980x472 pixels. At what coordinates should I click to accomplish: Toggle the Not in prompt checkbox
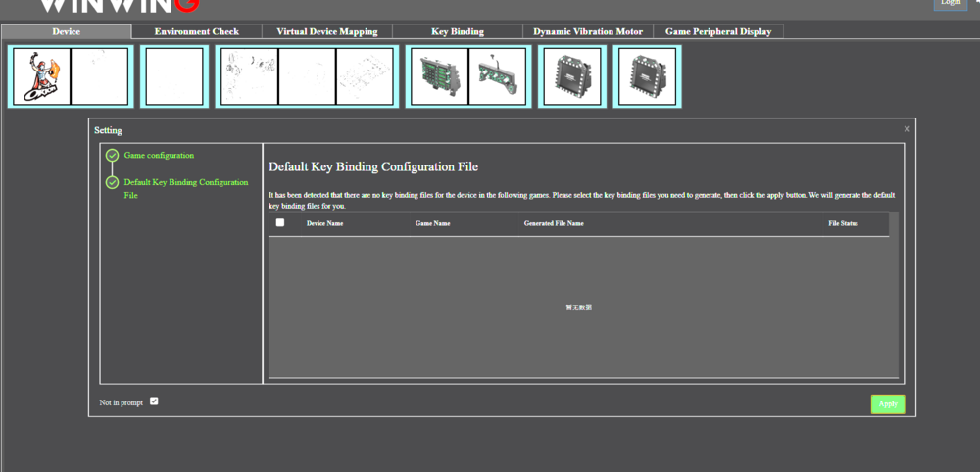tap(155, 401)
